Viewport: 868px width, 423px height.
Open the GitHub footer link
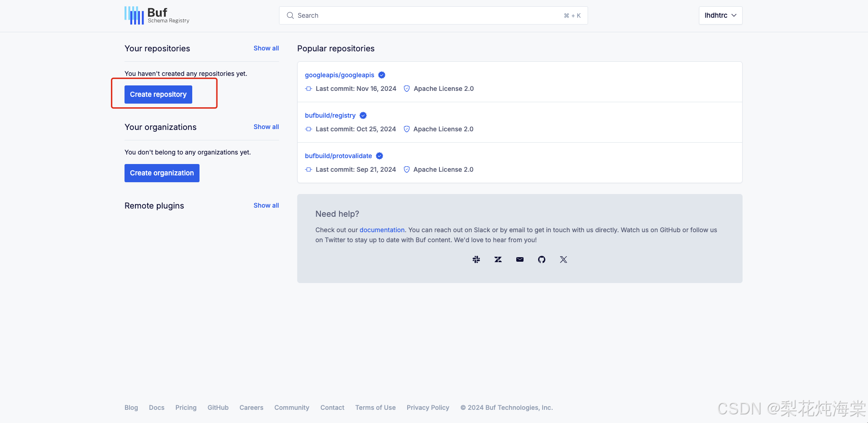[x=218, y=408]
